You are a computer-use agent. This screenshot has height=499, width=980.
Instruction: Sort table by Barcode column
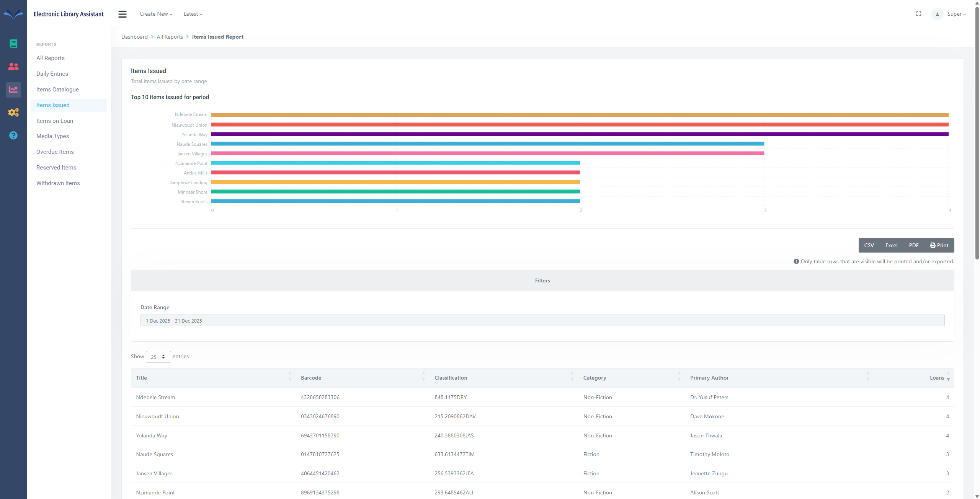311,378
